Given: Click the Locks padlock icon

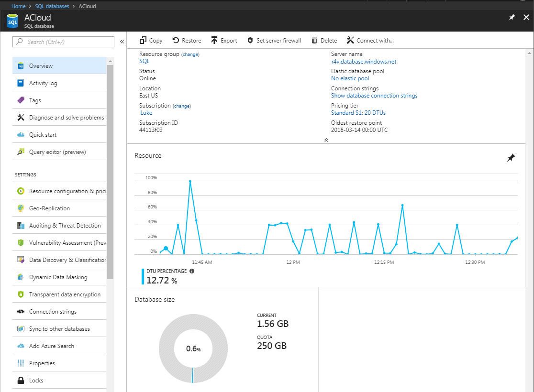Looking at the screenshot, I should click(x=21, y=381).
